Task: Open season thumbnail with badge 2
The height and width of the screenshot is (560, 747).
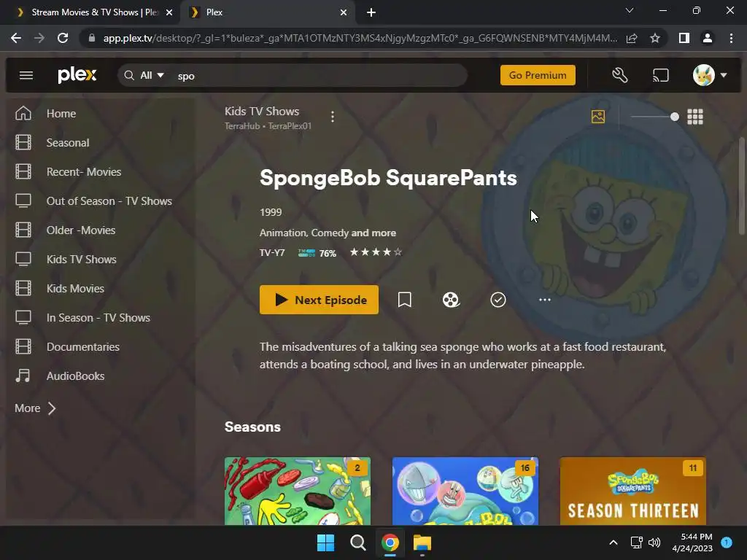Action: click(x=298, y=491)
